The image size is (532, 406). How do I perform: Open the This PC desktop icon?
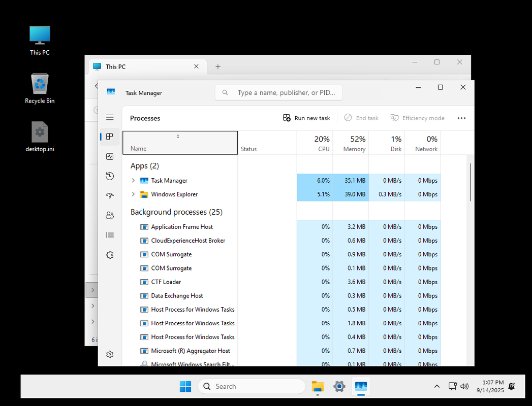point(40,41)
